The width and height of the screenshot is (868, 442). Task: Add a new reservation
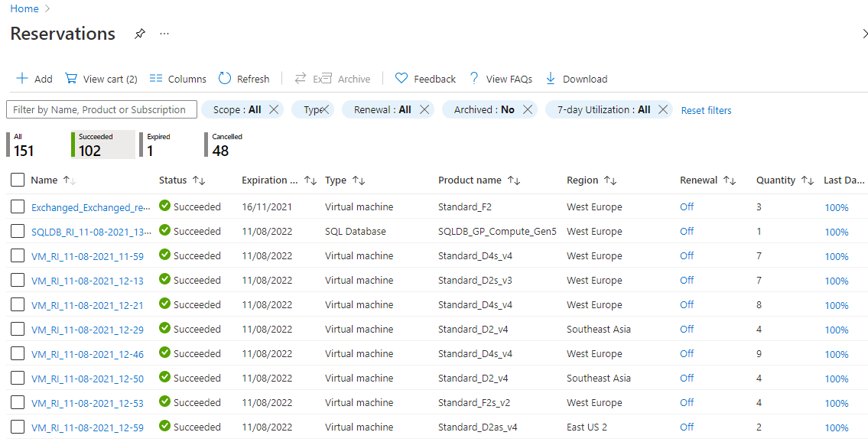click(34, 79)
